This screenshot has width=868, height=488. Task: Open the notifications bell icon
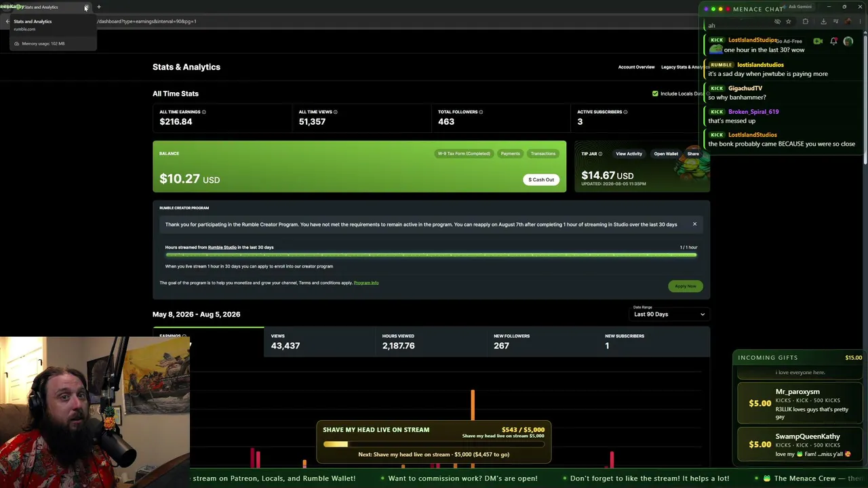(x=833, y=41)
